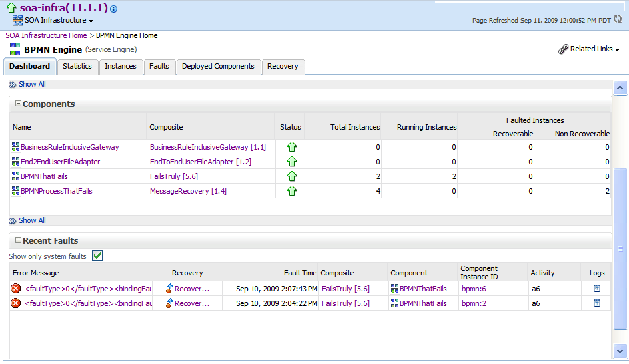Click the Related Links chain icon
629x364 pixels.
(563, 49)
